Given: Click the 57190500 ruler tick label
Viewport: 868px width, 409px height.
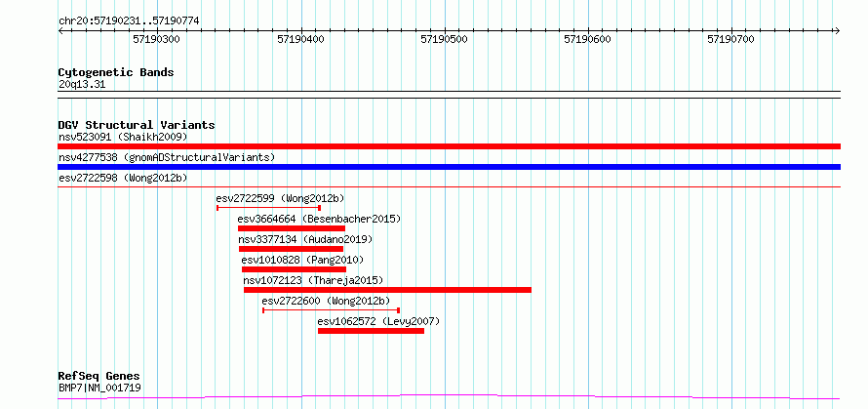Looking at the screenshot, I should tap(444, 39).
